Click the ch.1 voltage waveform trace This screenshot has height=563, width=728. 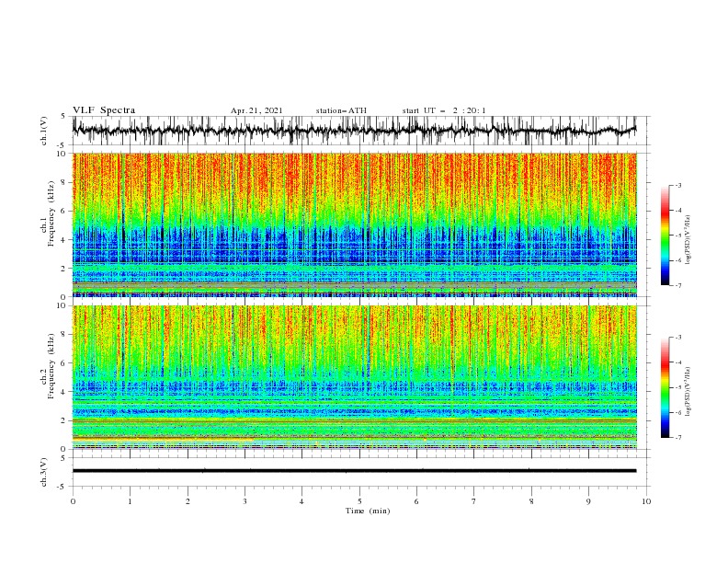354,131
